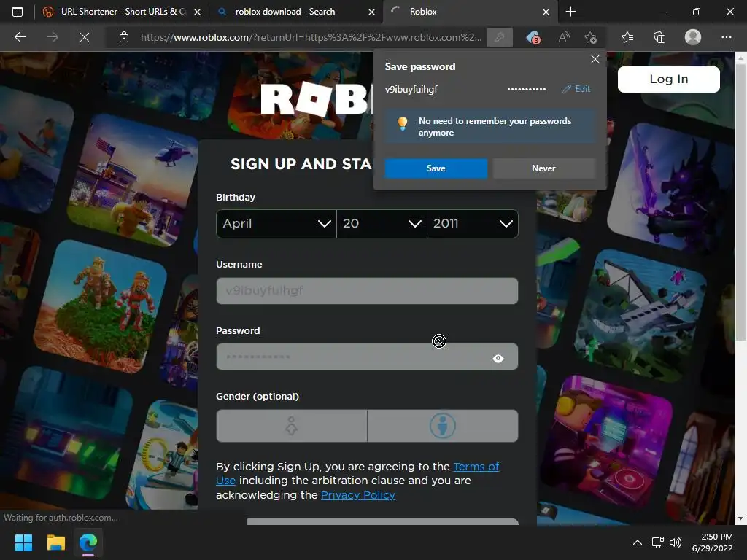Choose Never to save this password

coord(543,168)
